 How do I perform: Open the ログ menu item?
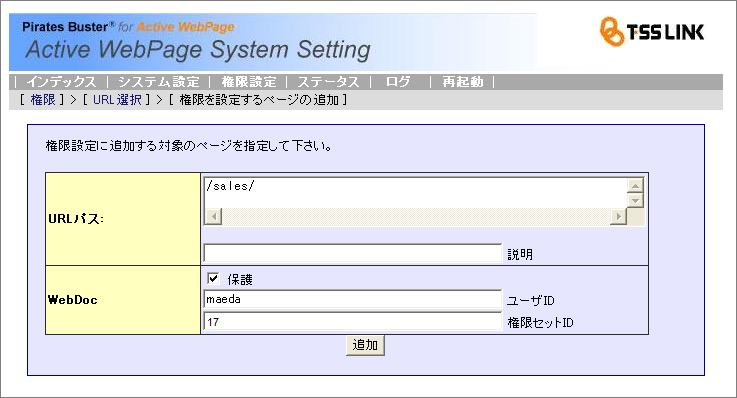(398, 82)
